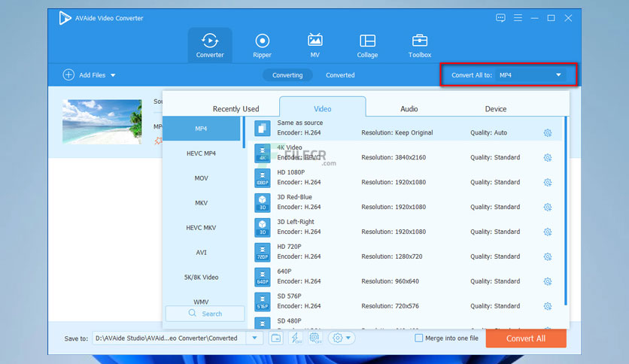Show the Converted list
This screenshot has width=629, height=364.
click(x=340, y=75)
